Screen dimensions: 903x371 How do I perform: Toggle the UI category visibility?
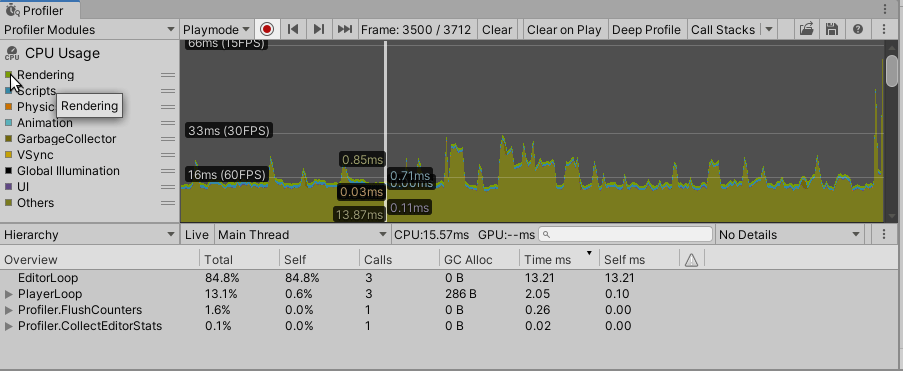click(x=8, y=187)
